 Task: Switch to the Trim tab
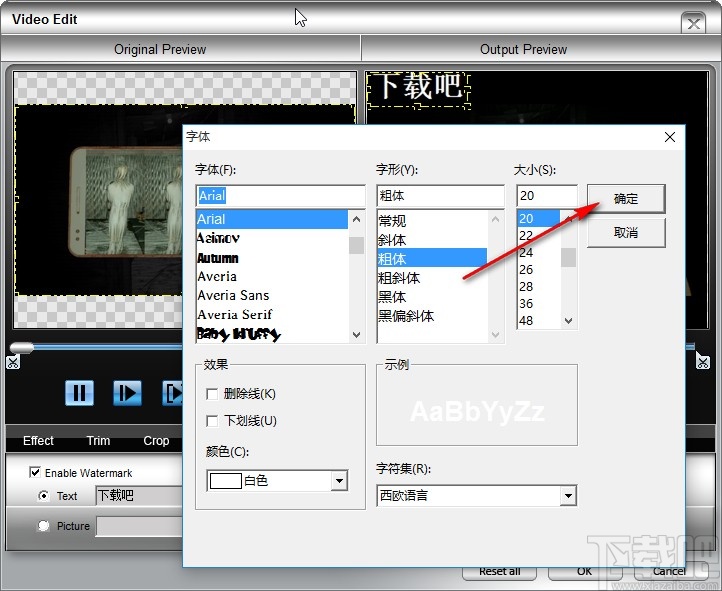pos(98,440)
